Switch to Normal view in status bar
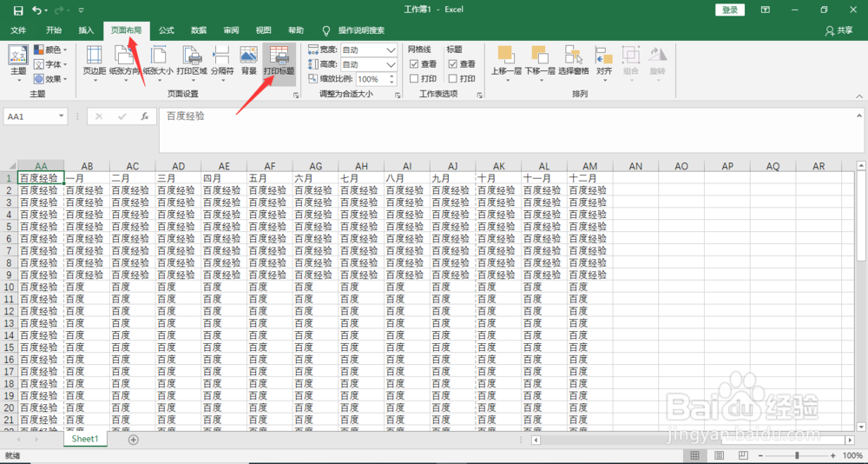 (694, 455)
